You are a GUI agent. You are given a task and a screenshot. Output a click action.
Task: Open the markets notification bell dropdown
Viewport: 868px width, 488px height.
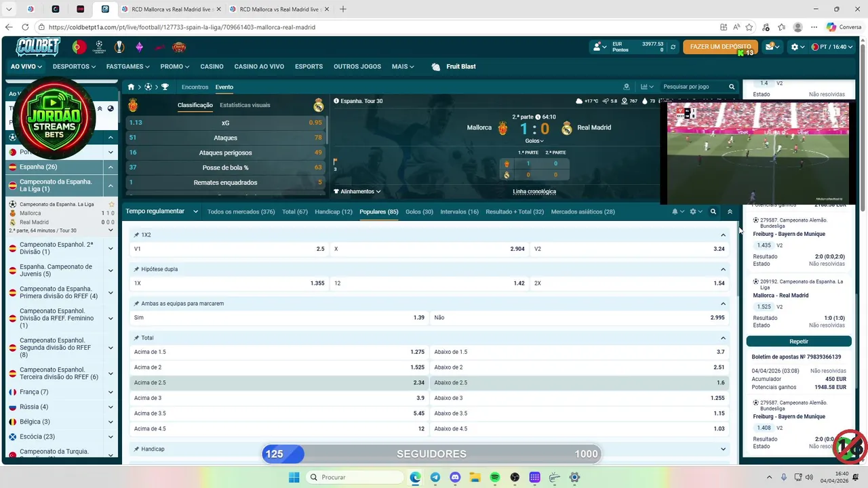(677, 211)
